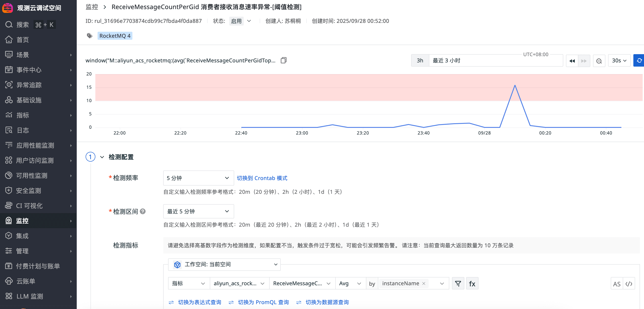Open the filter funnel icon in query row

point(458,283)
